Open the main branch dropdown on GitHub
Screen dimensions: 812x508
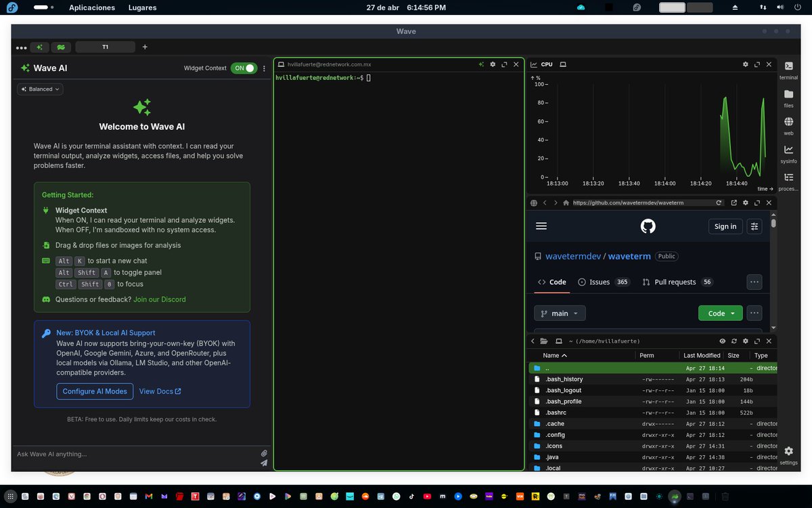coord(560,314)
